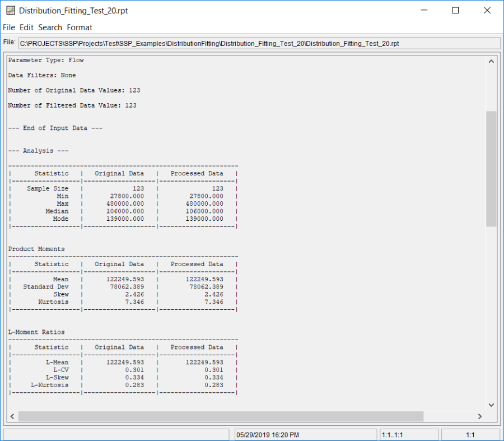Click 'Sample Size' row label
504x441 pixels.
click(48, 188)
